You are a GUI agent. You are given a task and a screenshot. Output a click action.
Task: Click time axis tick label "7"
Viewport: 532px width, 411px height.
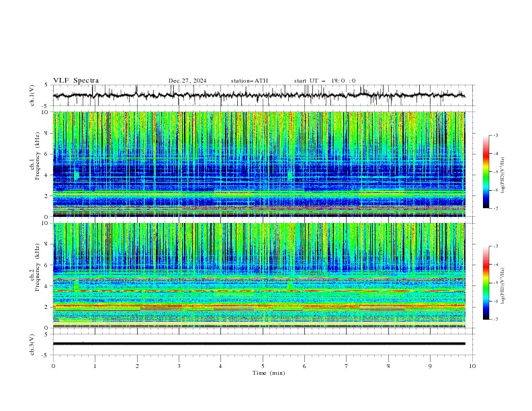point(347,366)
